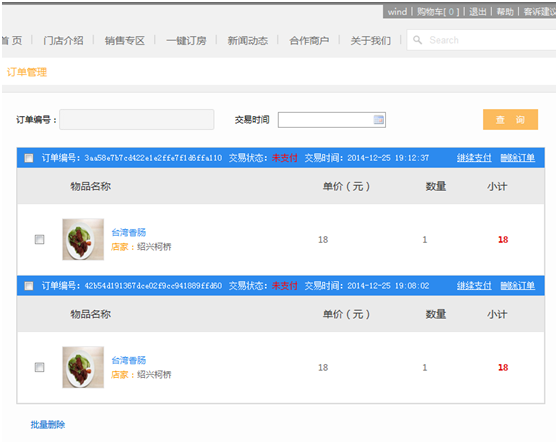Image resolution: width=558 pixels, height=444 pixels.
Task: Click red subtotal 18 in the 19:12:37 order
Action: [x=503, y=239]
